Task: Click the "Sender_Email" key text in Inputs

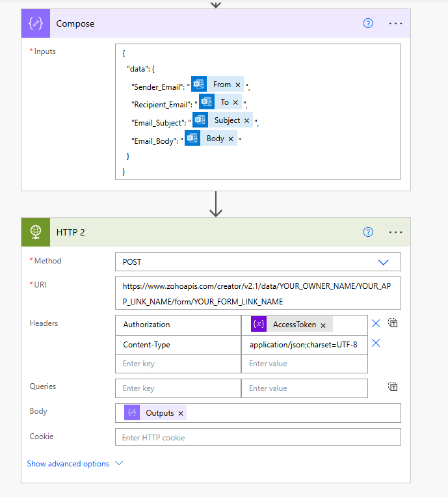Action: (x=157, y=87)
